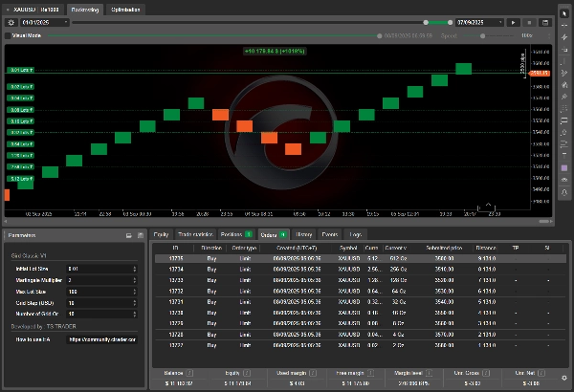Switch to the Optimization tab

(125, 10)
